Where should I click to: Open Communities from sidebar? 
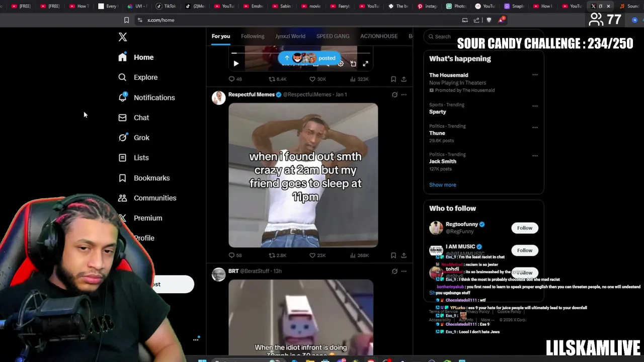coord(147,198)
